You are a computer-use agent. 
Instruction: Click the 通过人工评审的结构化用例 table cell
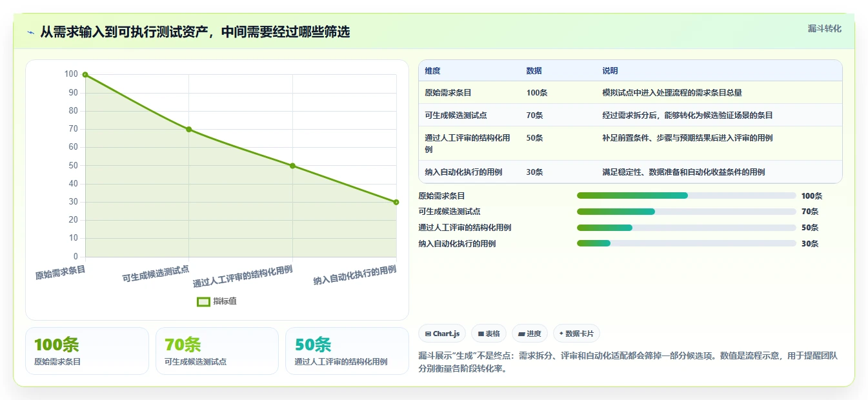468,143
